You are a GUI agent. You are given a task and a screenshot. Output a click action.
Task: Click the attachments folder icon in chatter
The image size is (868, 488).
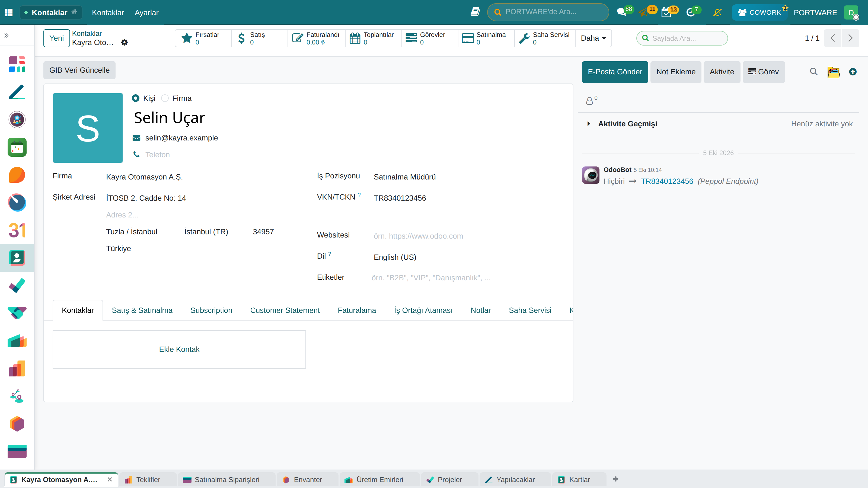pos(834,72)
